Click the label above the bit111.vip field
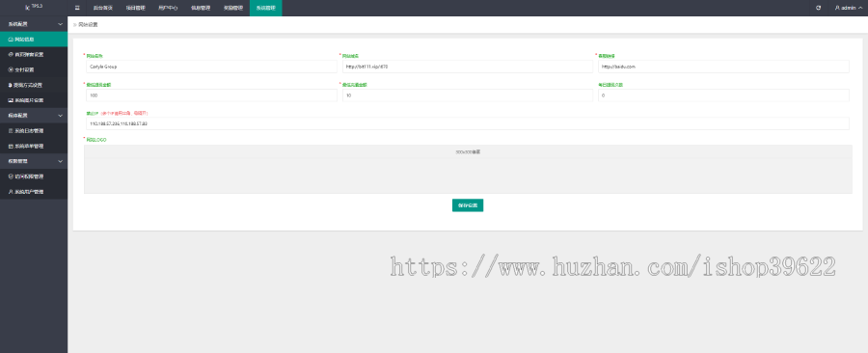The image size is (868, 353). 350,56
